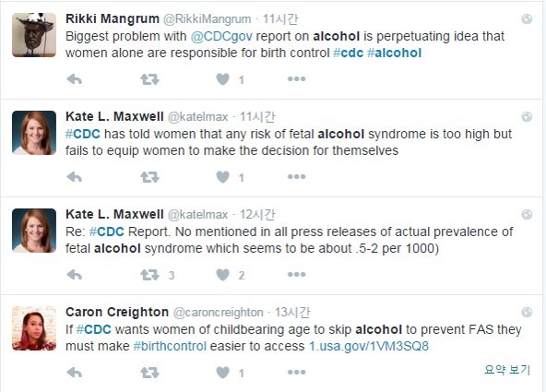Reply to Rikki Mangrum's tweet
Screen dimensions: 546x392
click(x=74, y=79)
